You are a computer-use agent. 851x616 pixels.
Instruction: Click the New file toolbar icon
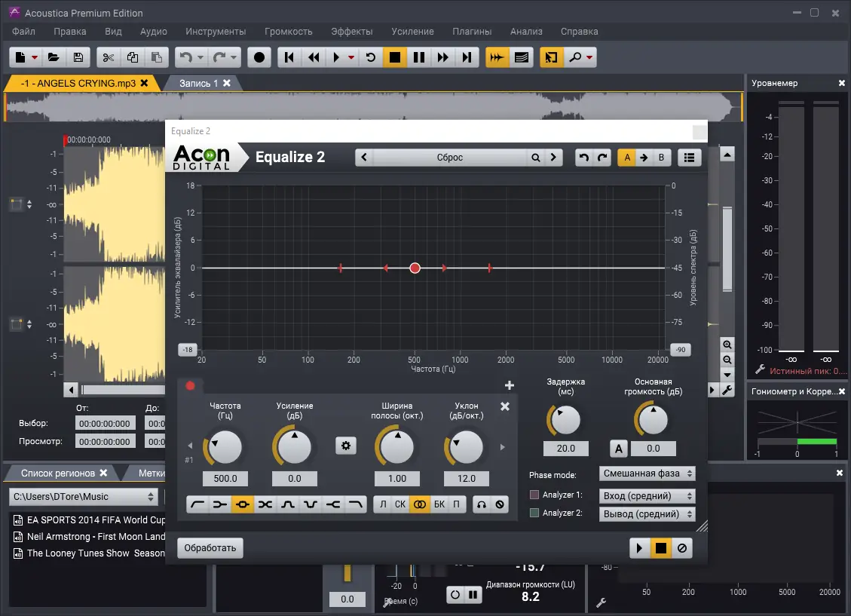[x=20, y=57]
